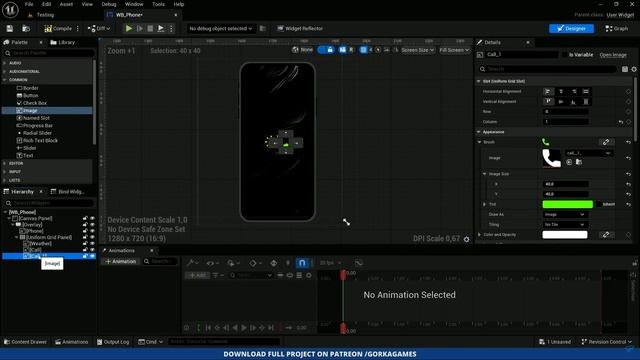640x360 pixels.
Task: Open the Draw As dropdown
Action: pyautogui.click(x=565, y=214)
